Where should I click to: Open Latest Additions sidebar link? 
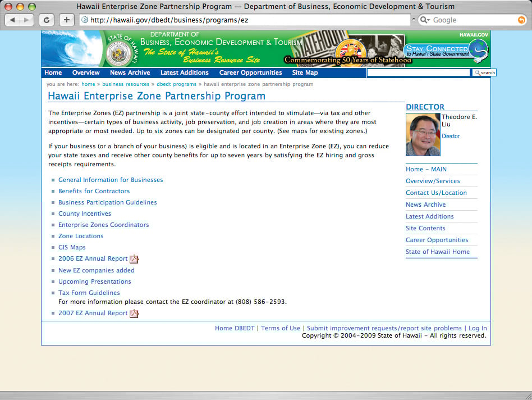[x=430, y=216]
